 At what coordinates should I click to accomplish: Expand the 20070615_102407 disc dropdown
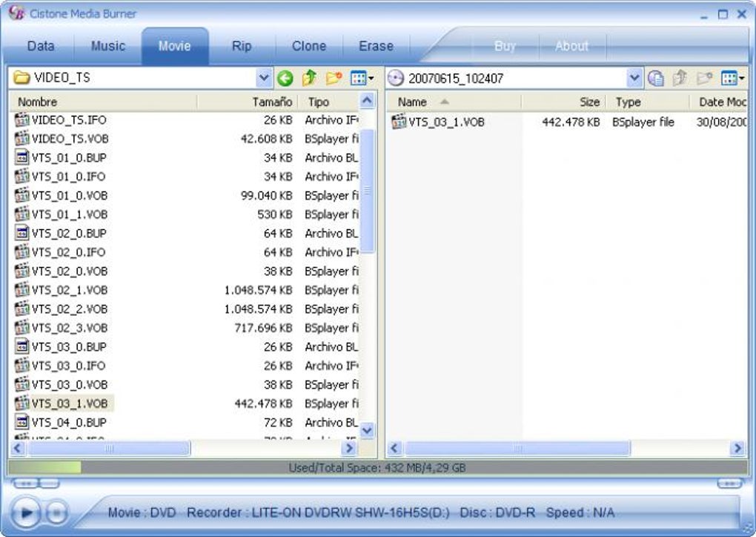coord(634,78)
